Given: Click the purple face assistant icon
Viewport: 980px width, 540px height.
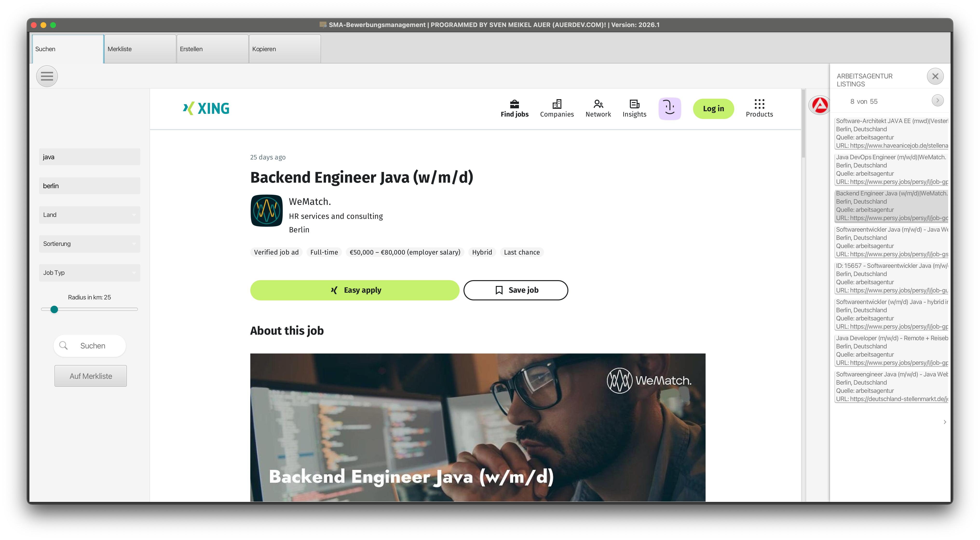Looking at the screenshot, I should [x=670, y=108].
